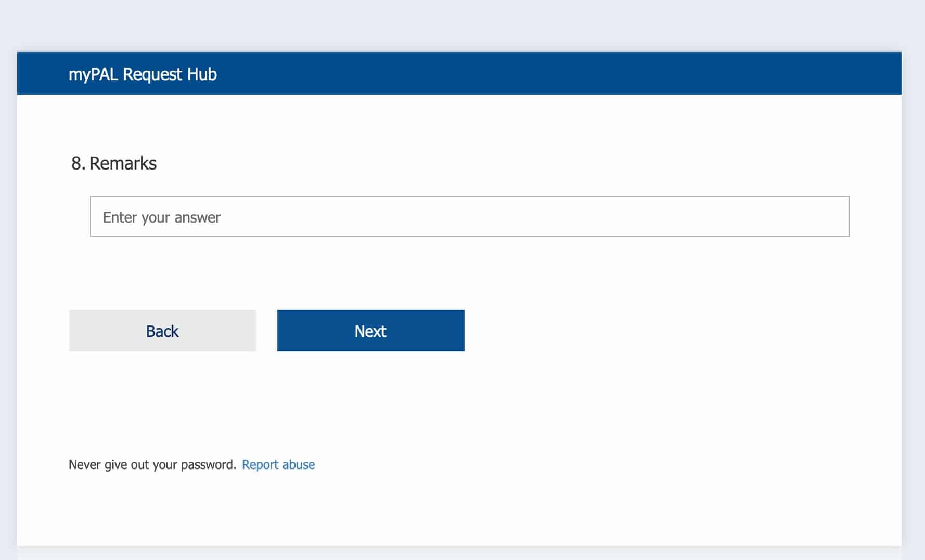Open the Report abuse link

(278, 464)
